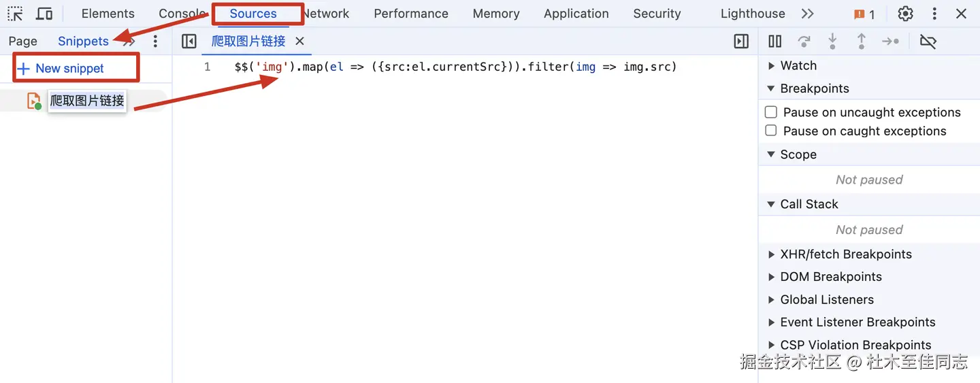Deactivate all breakpoints
Image resolution: width=980 pixels, height=383 pixels.
(928, 41)
